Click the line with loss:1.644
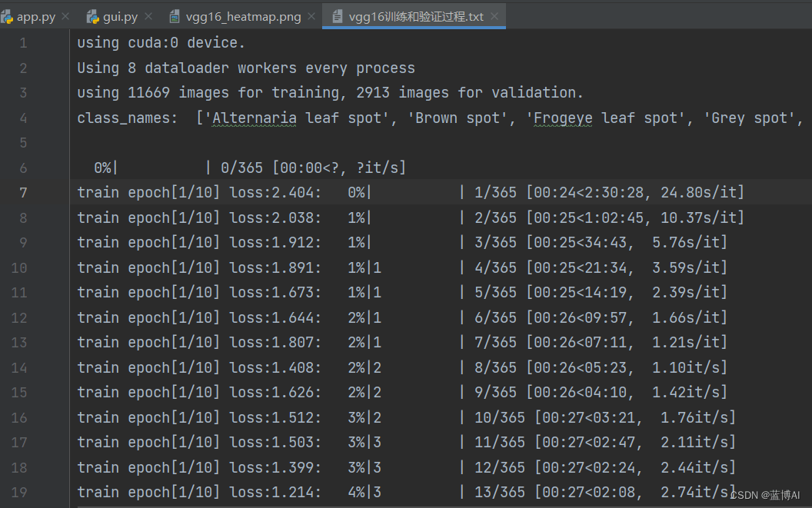Viewport: 812px width, 508px height. click(402, 317)
